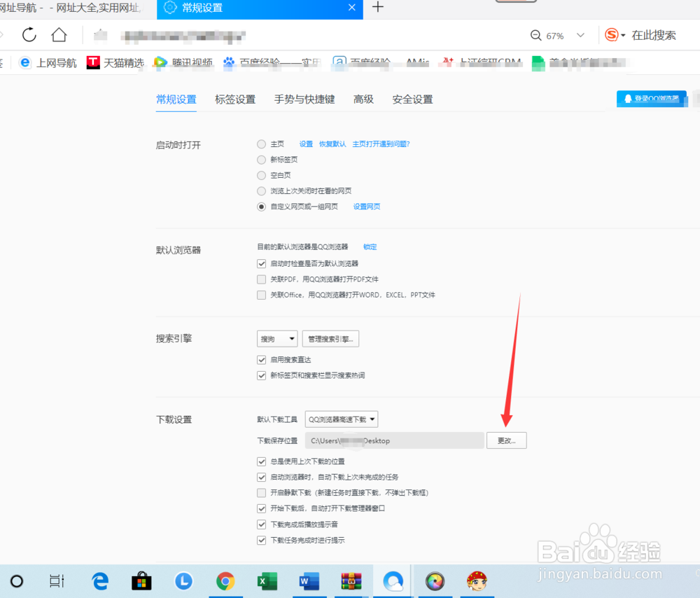
Task: Enable 关联PDF open with QQ browser checkbox
Action: [x=262, y=279]
